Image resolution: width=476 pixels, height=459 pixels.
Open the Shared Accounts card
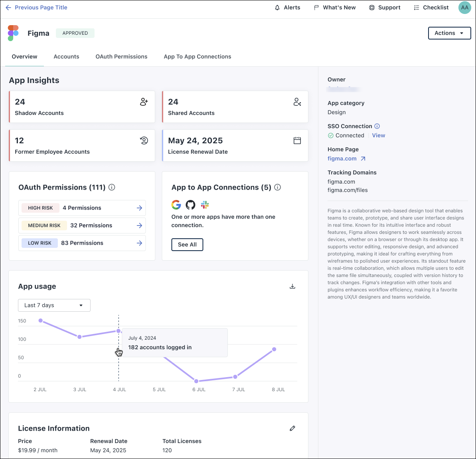click(x=235, y=107)
